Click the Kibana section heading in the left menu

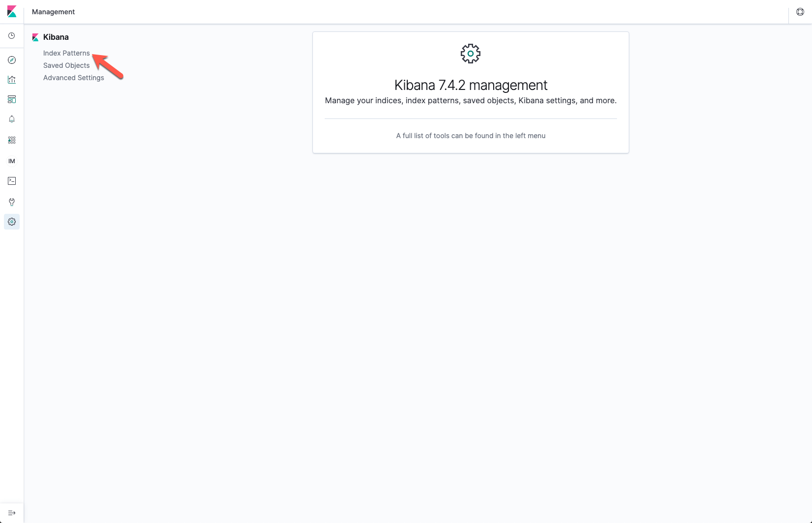coord(56,37)
